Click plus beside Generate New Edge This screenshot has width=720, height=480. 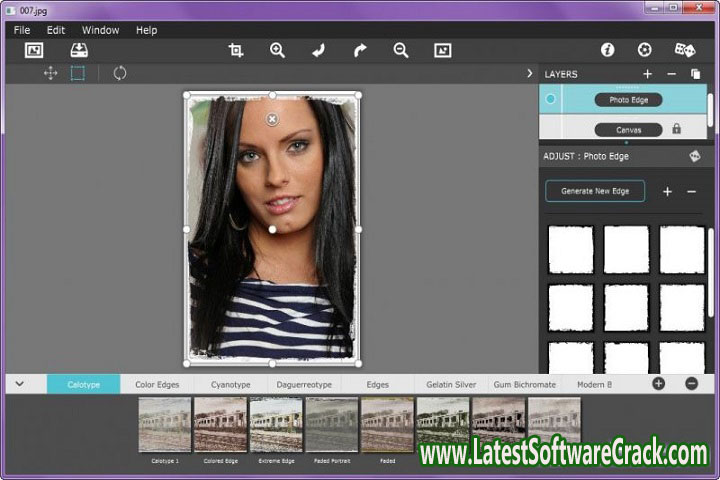[668, 192]
